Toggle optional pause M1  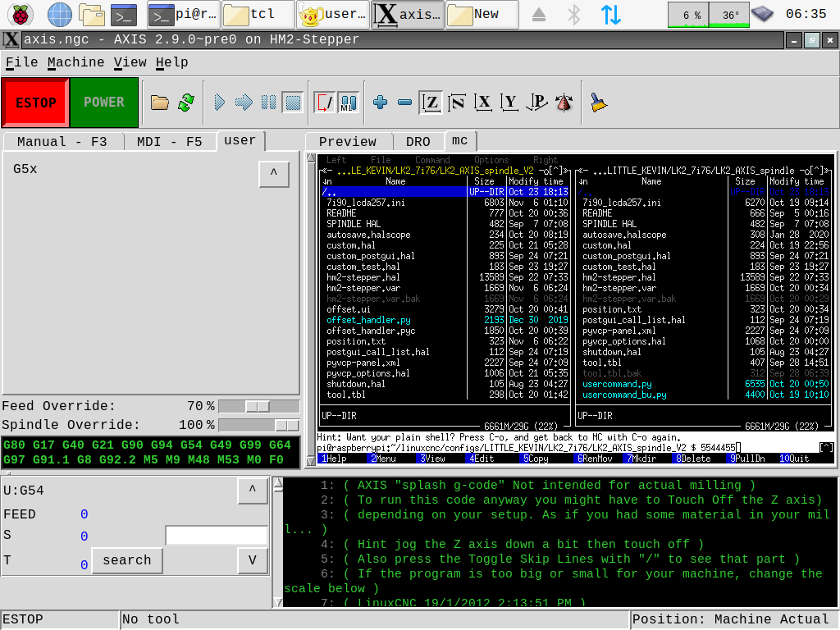348,103
